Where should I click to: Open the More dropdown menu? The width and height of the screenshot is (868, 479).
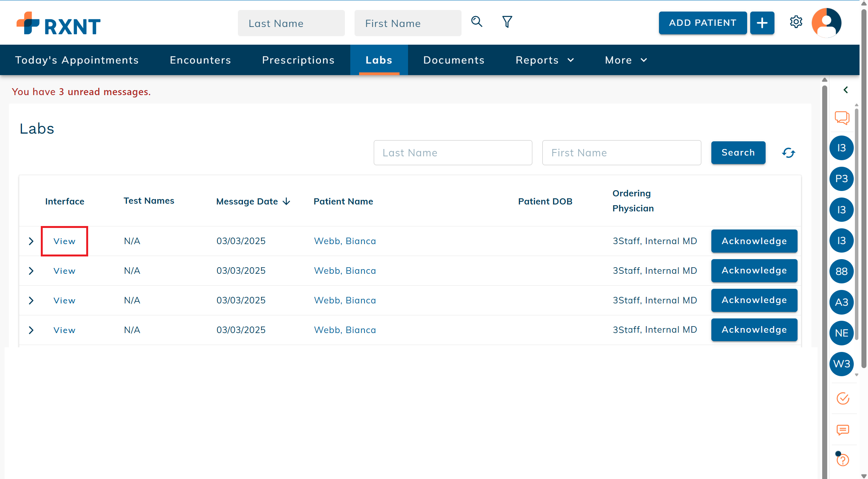(x=625, y=60)
